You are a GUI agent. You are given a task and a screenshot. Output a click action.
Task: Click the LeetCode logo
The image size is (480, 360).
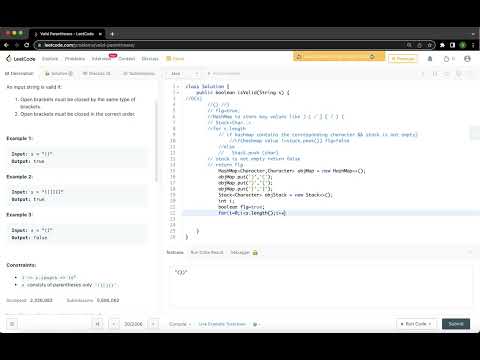(21, 59)
